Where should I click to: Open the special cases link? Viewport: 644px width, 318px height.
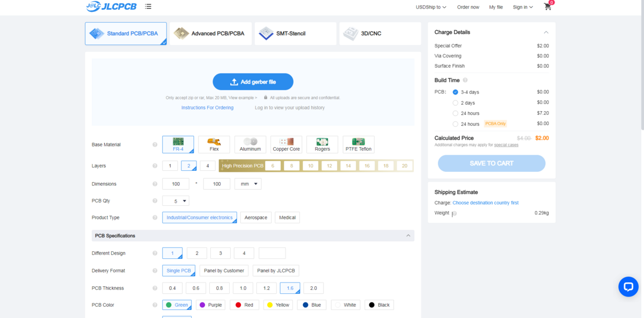point(506,145)
